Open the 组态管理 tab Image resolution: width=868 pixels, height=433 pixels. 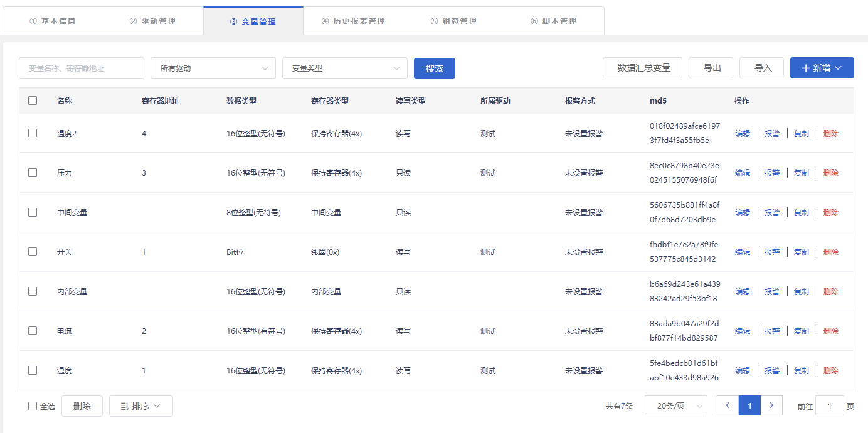(x=453, y=21)
